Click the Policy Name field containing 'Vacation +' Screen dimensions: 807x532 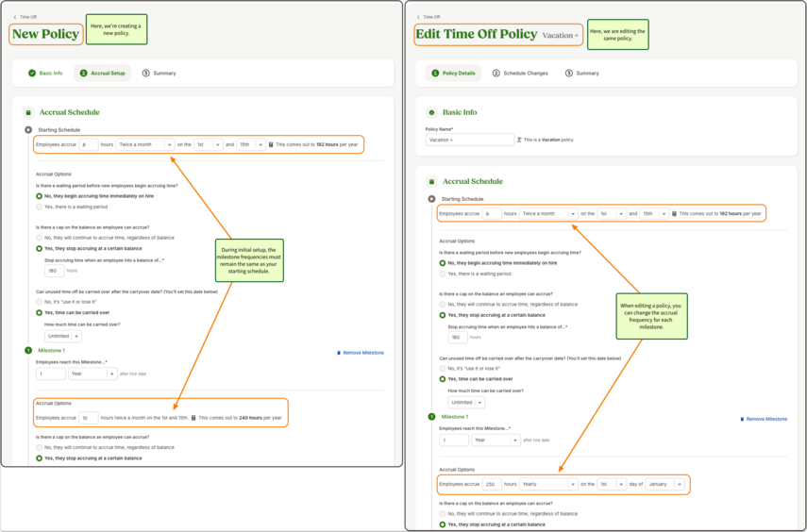[469, 140]
